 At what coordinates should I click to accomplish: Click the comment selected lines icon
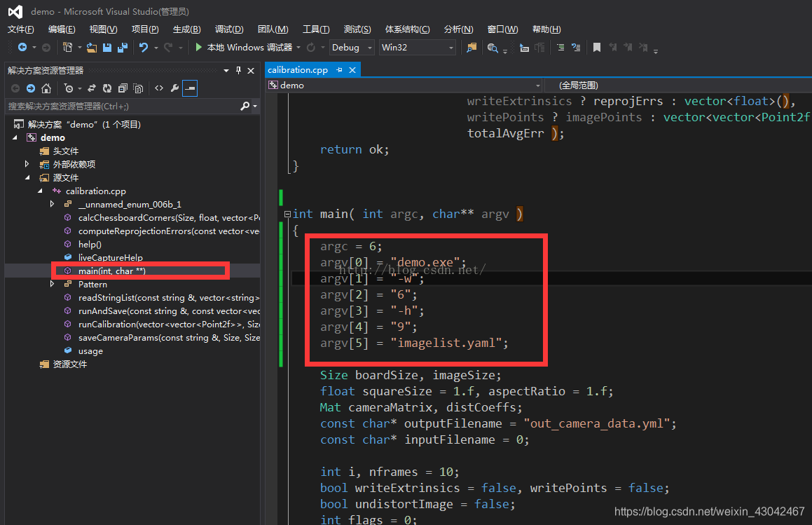[560, 48]
